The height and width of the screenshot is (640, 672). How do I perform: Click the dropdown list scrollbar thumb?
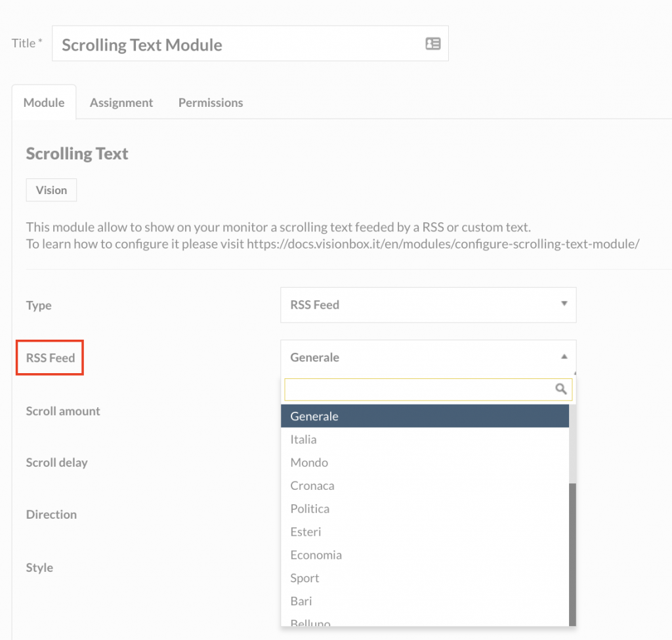(572, 554)
